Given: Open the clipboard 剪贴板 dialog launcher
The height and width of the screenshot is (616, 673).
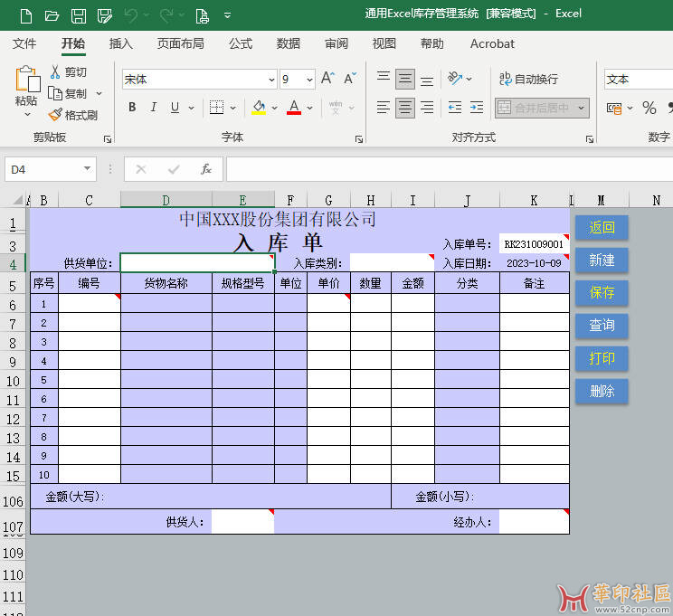Looking at the screenshot, I should [x=108, y=139].
